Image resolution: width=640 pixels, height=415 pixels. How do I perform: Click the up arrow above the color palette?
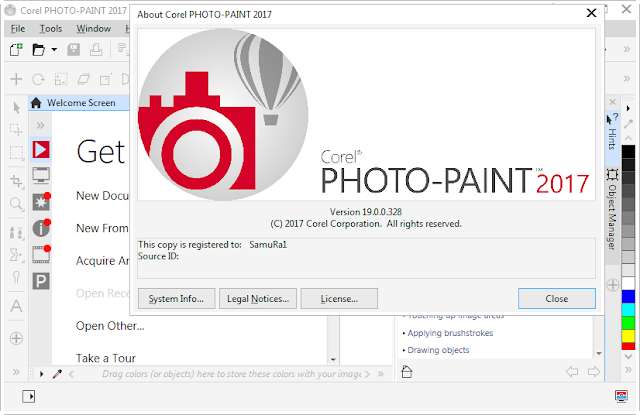(629, 139)
